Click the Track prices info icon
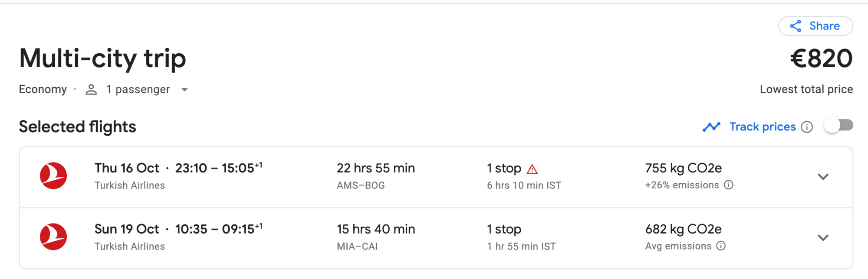This screenshot has width=868, height=279. point(807,127)
